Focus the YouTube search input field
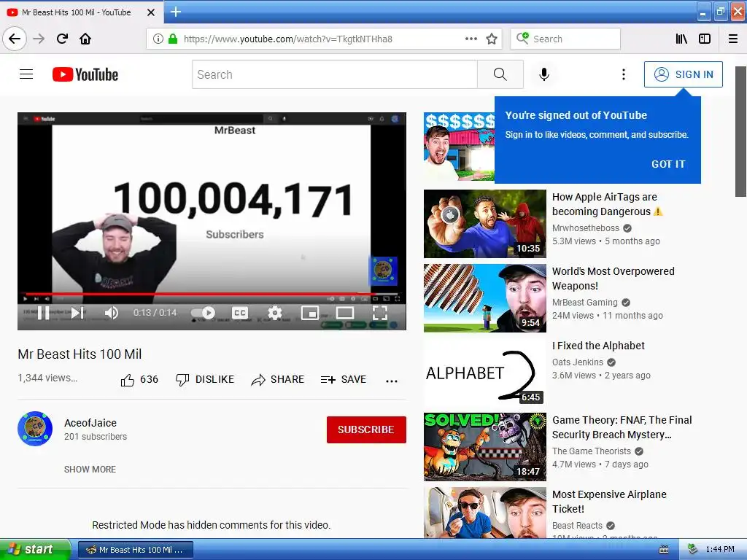This screenshot has width=747, height=560. tap(334, 74)
